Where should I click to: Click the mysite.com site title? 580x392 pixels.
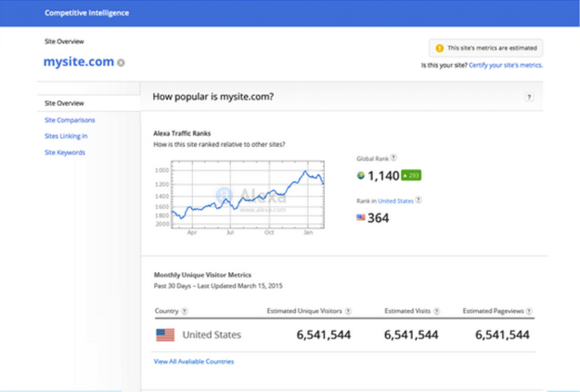pos(78,62)
